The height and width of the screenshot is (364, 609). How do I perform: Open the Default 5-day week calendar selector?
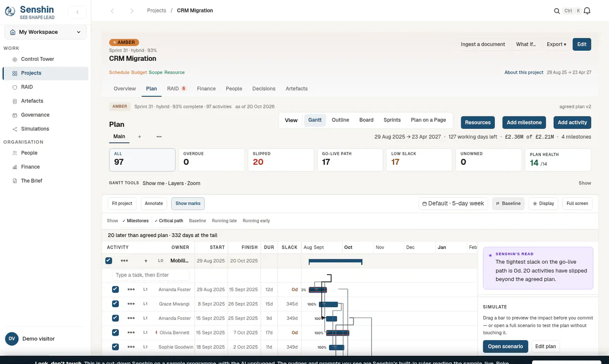(x=453, y=204)
